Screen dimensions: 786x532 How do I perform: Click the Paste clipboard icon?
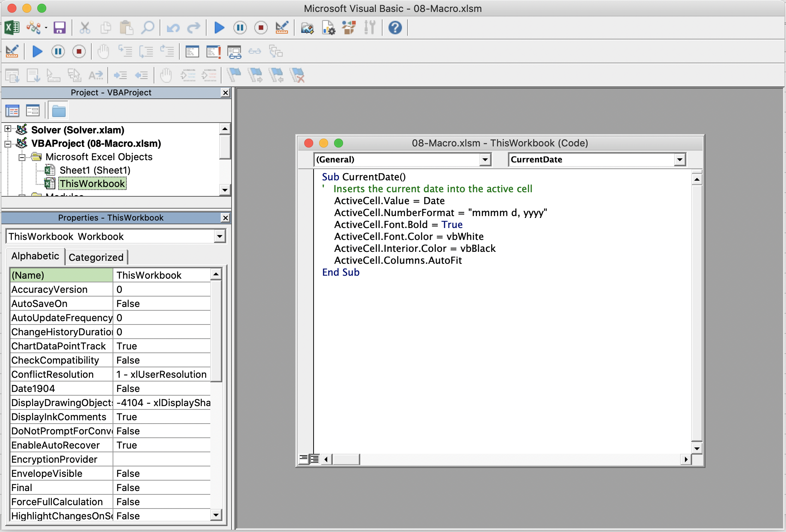click(x=126, y=28)
